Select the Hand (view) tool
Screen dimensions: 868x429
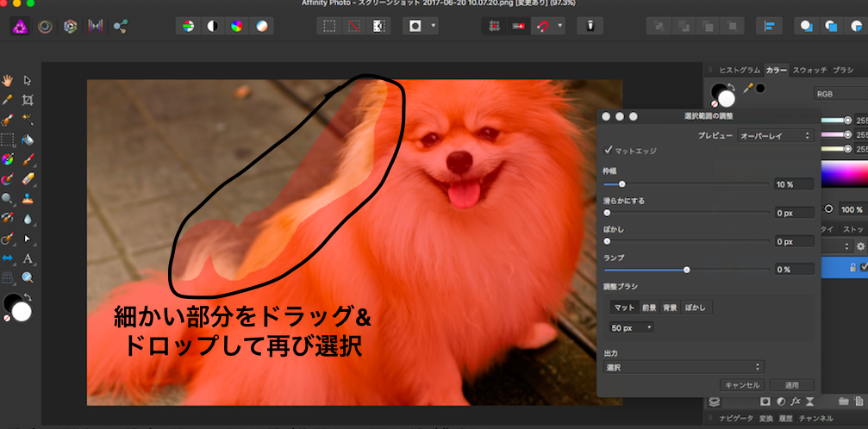click(x=8, y=80)
